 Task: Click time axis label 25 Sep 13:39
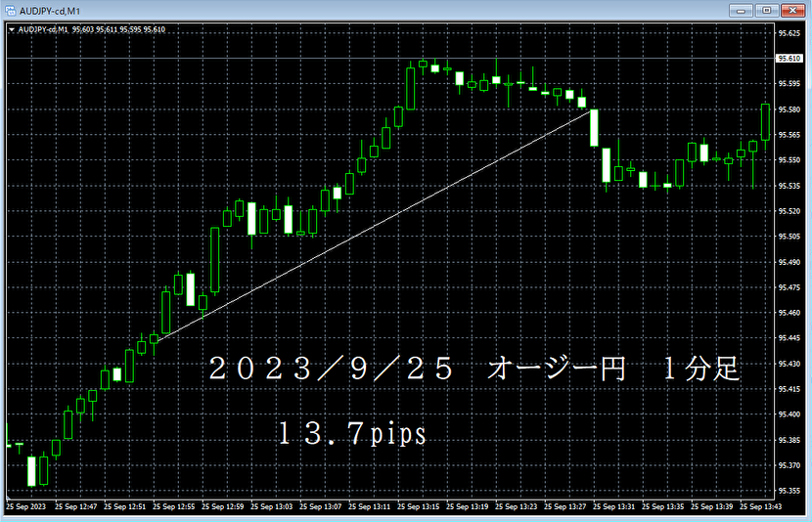coord(711,507)
